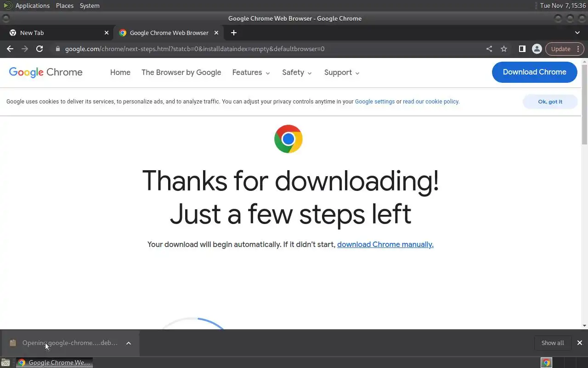The height and width of the screenshot is (368, 588).
Task: Bookmark this tab with the star icon
Action: (x=504, y=49)
